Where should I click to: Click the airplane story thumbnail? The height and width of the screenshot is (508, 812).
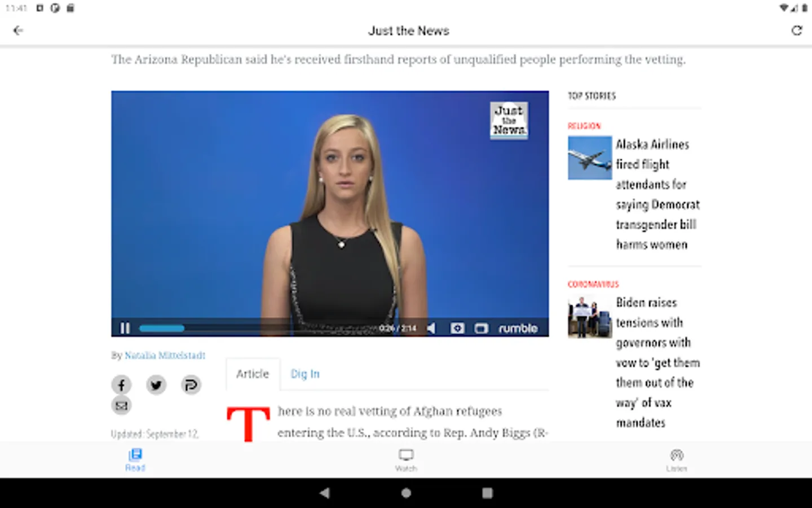coord(589,157)
